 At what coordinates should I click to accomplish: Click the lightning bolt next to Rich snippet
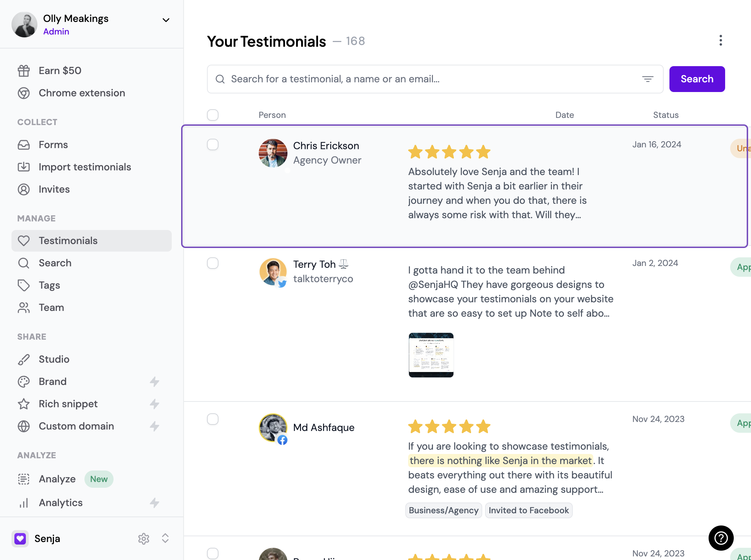(x=155, y=404)
